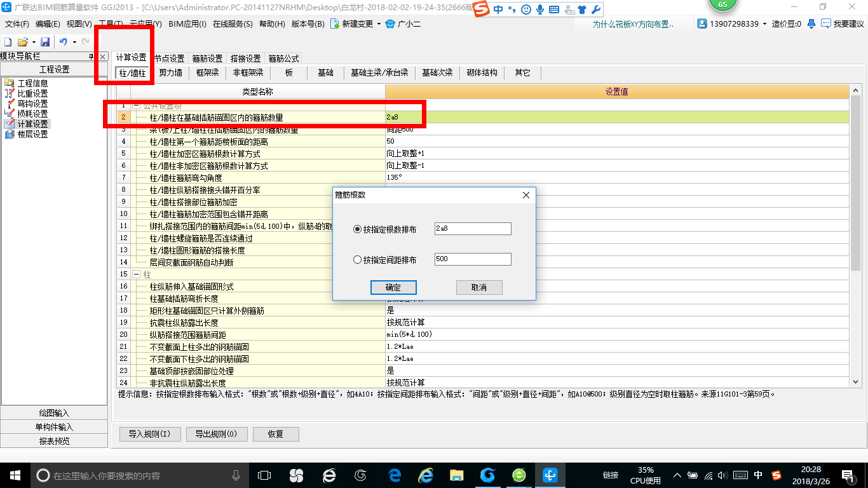Viewport: 868px width, 488px height.
Task: Open 新建变更 dropdown arrow
Action: [379, 24]
